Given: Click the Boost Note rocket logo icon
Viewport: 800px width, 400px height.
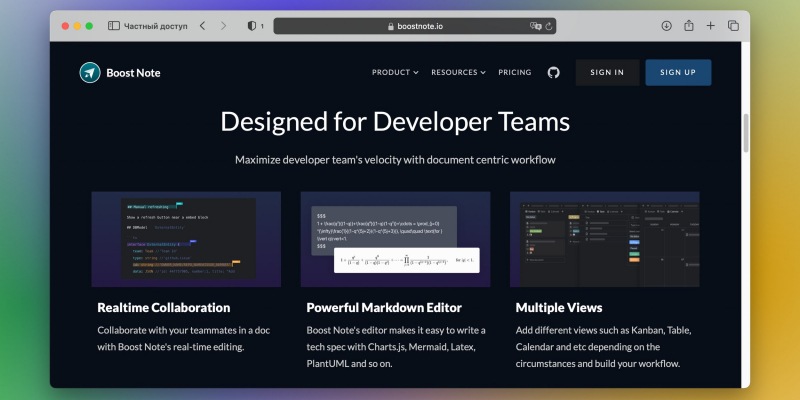Looking at the screenshot, I should (x=90, y=72).
